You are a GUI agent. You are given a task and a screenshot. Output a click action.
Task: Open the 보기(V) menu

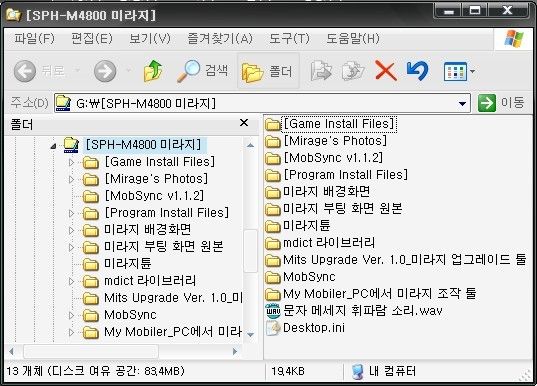pos(149,38)
